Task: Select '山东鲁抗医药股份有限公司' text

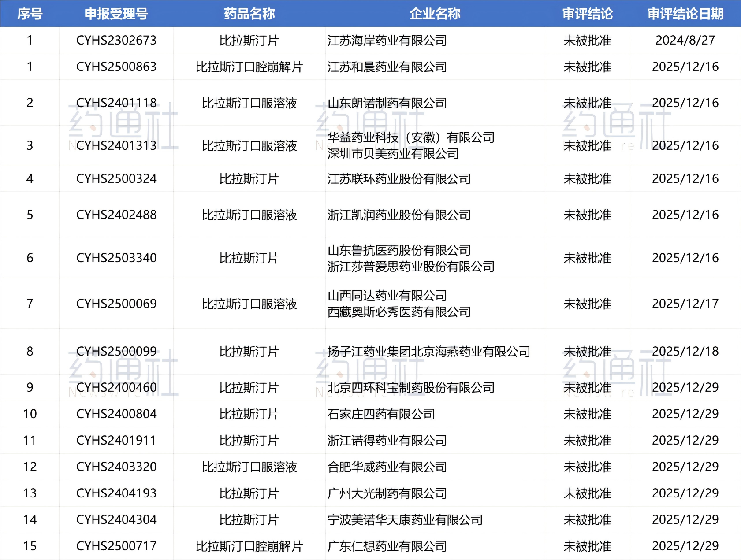Action: tap(399, 250)
